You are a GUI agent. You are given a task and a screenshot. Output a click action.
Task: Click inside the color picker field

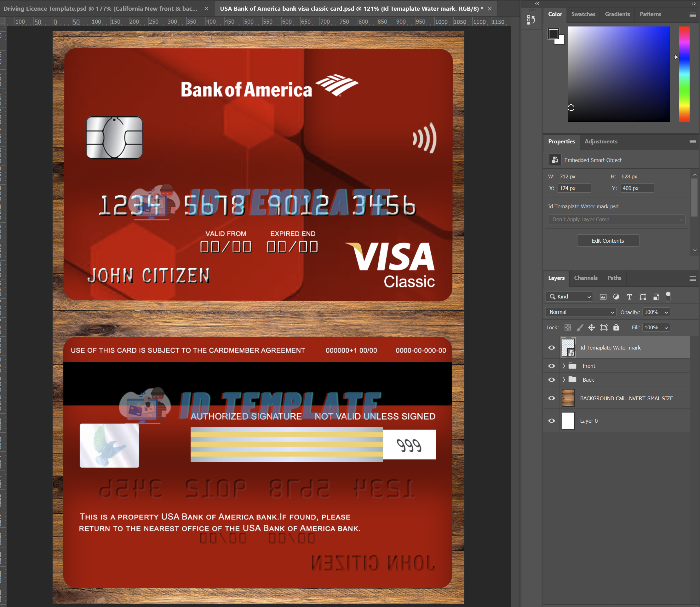pos(618,74)
